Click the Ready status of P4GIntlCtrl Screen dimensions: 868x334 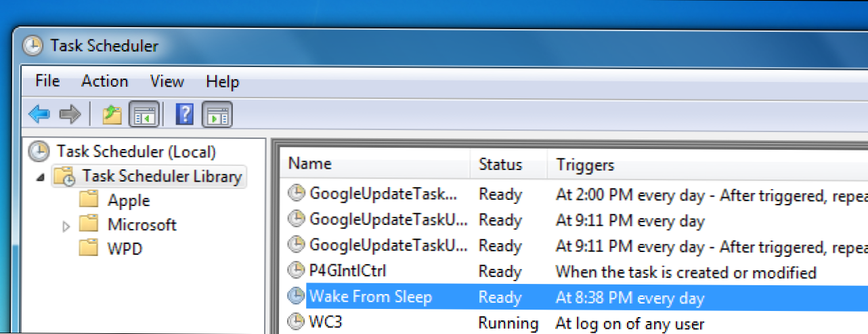(x=500, y=272)
